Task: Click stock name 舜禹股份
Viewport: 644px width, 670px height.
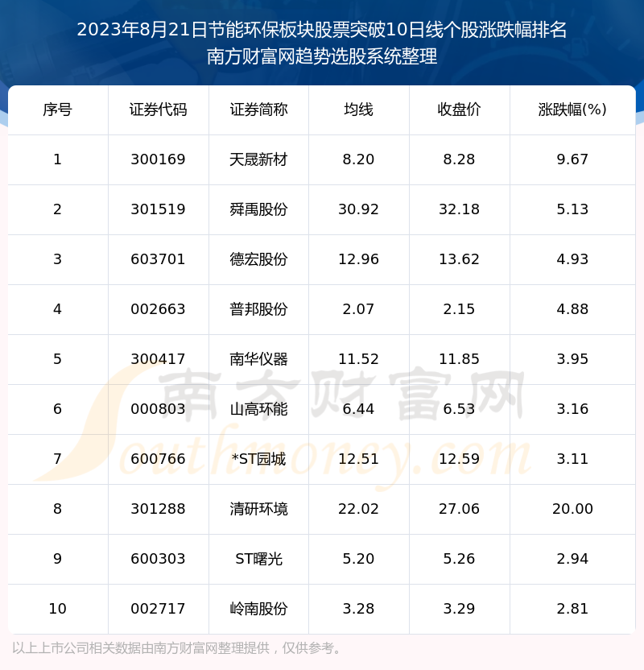Action: coord(258,209)
